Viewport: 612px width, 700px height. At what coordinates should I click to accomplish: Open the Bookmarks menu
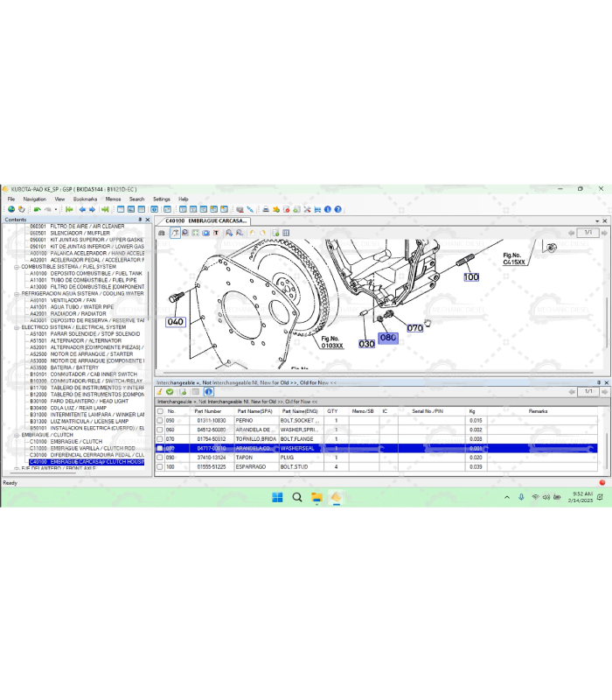click(x=85, y=199)
